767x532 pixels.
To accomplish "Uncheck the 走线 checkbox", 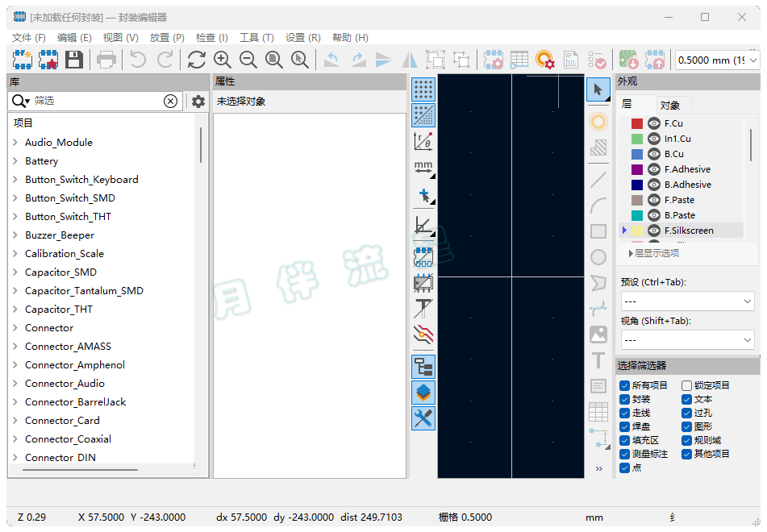I will [x=625, y=413].
